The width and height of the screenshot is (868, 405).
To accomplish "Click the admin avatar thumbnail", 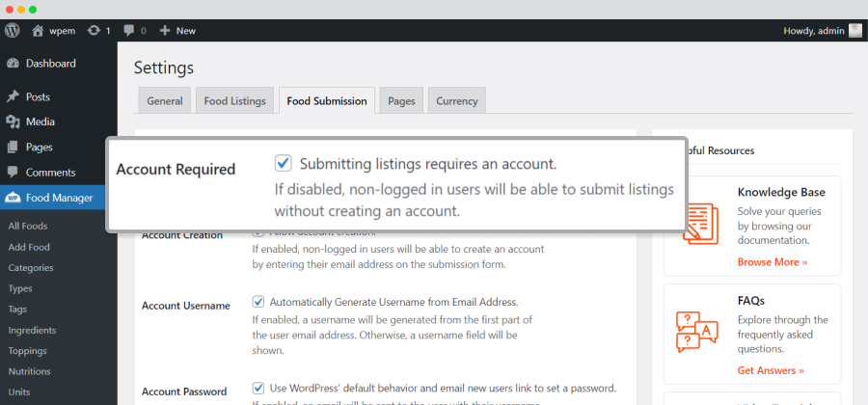I will pyautogui.click(x=855, y=31).
